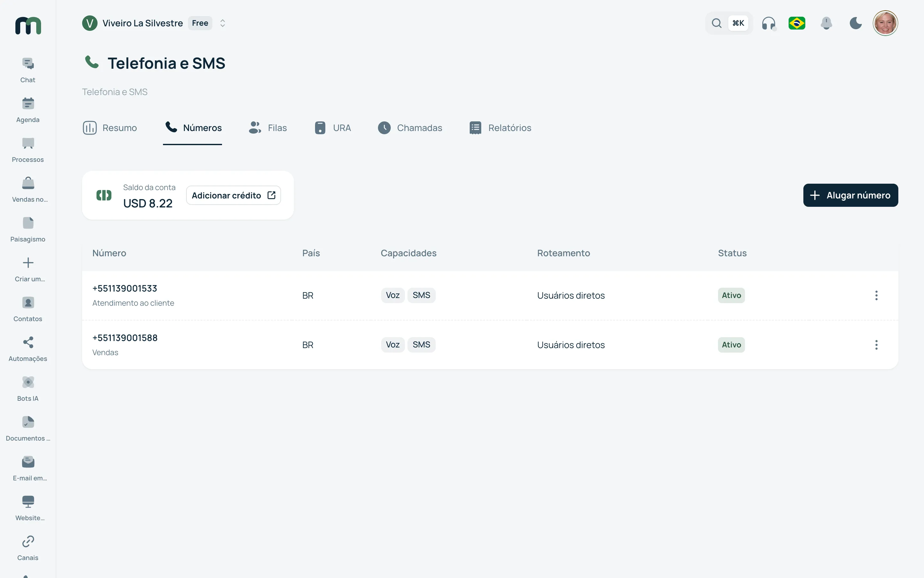Click the SMS tag for Atendimento ao cliente
The width and height of the screenshot is (924, 578).
click(x=421, y=295)
